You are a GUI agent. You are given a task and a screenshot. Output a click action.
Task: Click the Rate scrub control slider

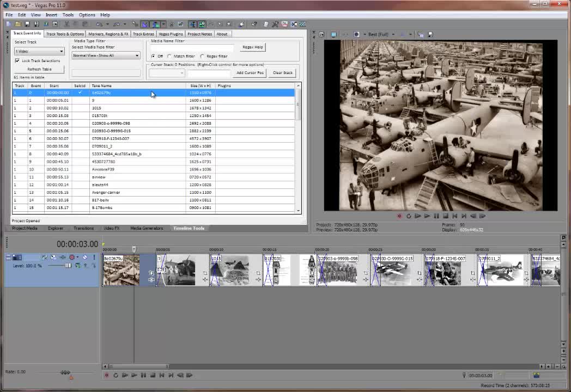coord(65,372)
